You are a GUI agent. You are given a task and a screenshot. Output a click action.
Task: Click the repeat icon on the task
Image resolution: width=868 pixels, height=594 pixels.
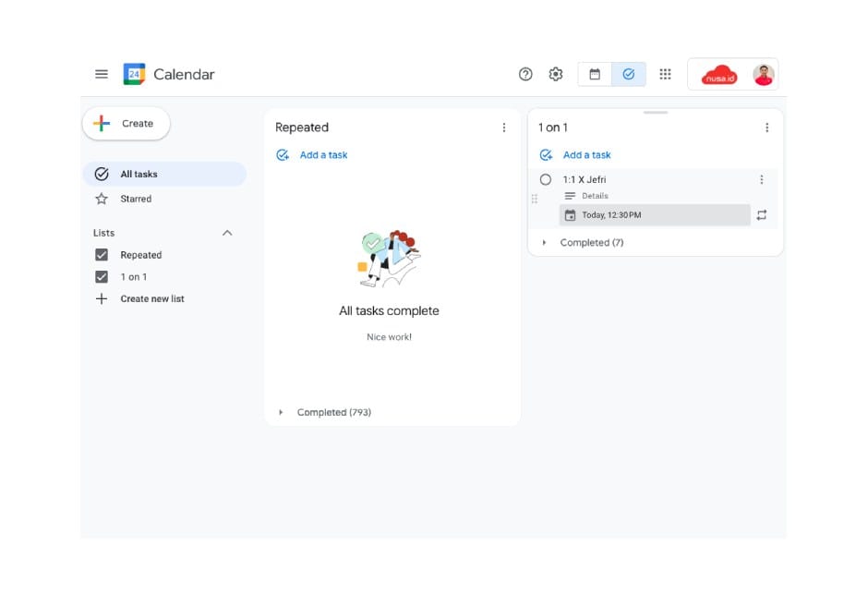point(762,215)
